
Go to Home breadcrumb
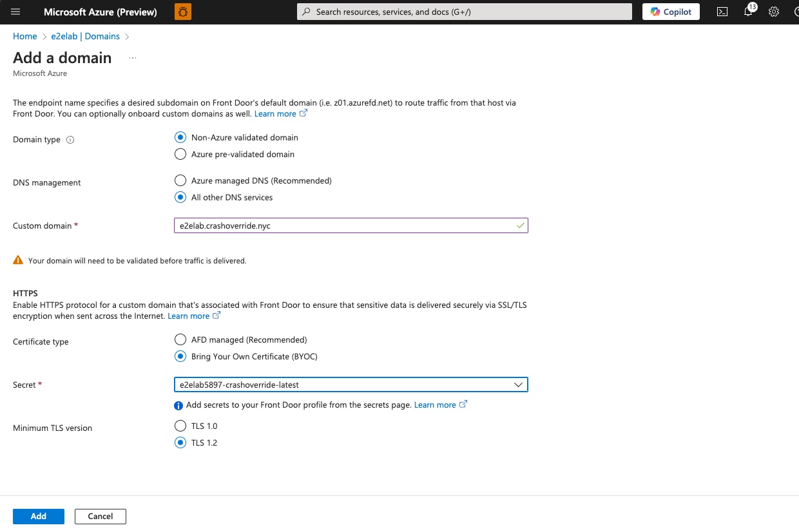tap(25, 36)
